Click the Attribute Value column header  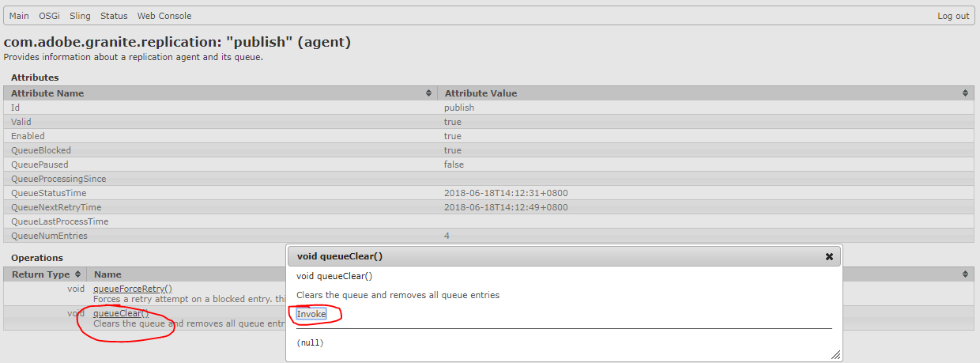coord(706,93)
